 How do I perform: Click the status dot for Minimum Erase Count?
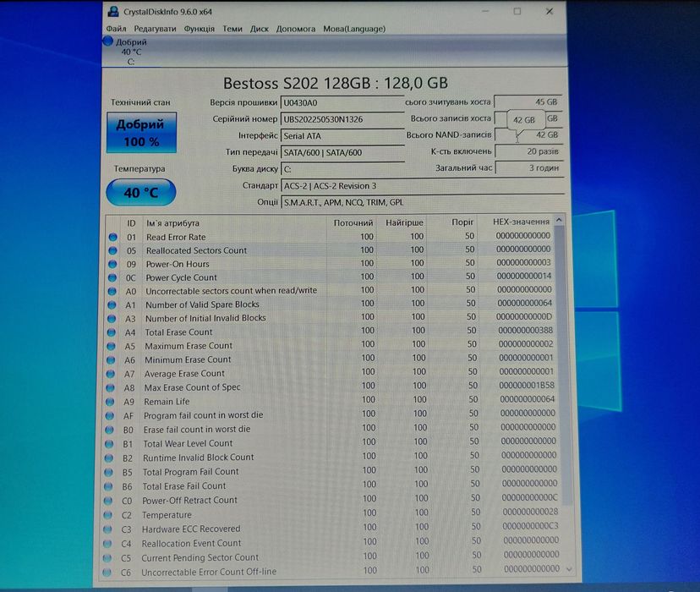pos(111,359)
